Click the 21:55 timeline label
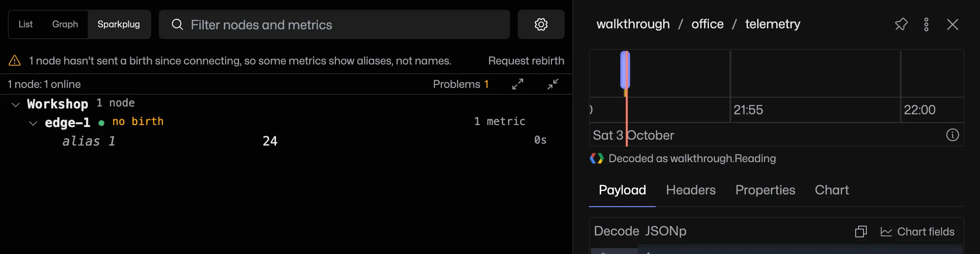The image size is (980, 254). tap(748, 110)
